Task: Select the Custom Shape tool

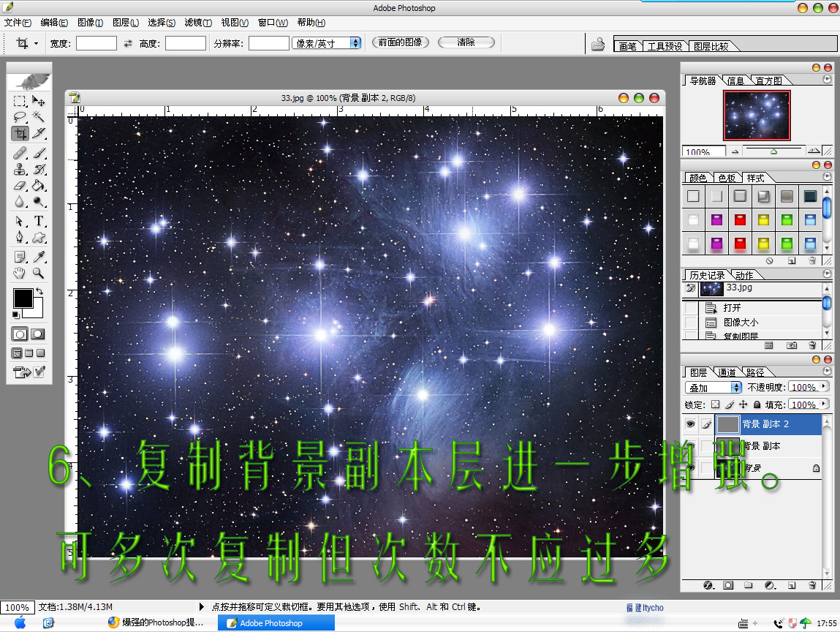Action: (x=39, y=238)
